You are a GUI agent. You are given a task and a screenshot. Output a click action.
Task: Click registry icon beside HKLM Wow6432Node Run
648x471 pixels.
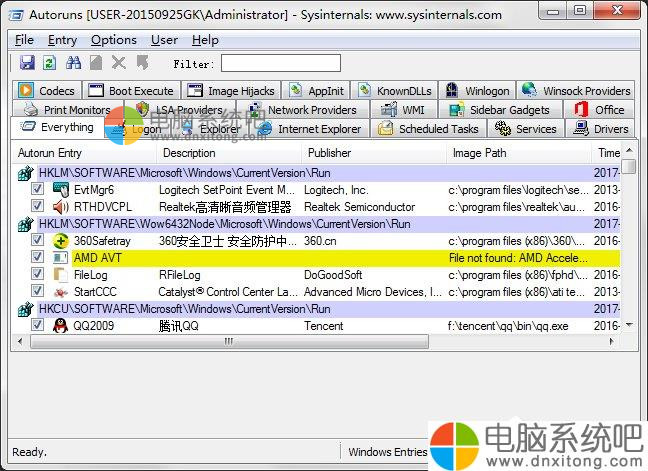(x=25, y=224)
